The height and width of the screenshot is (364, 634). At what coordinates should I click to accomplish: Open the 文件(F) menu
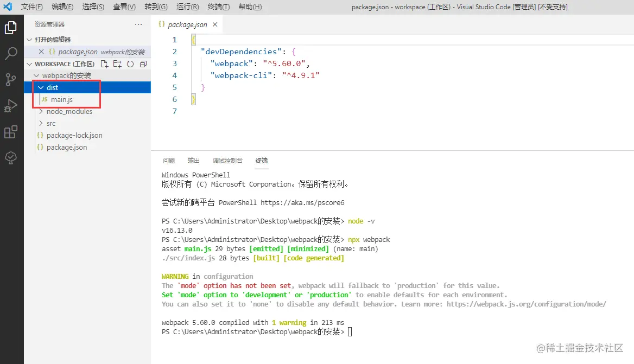(x=32, y=7)
